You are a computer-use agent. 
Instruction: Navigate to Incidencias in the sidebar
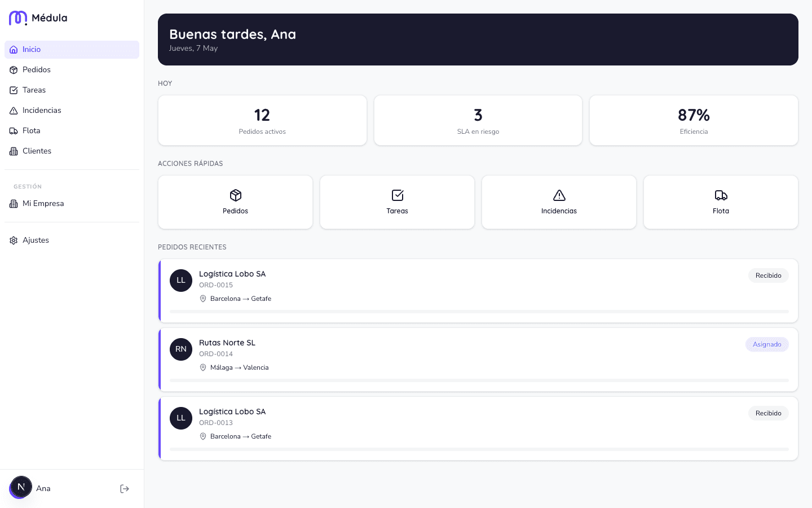click(72, 111)
